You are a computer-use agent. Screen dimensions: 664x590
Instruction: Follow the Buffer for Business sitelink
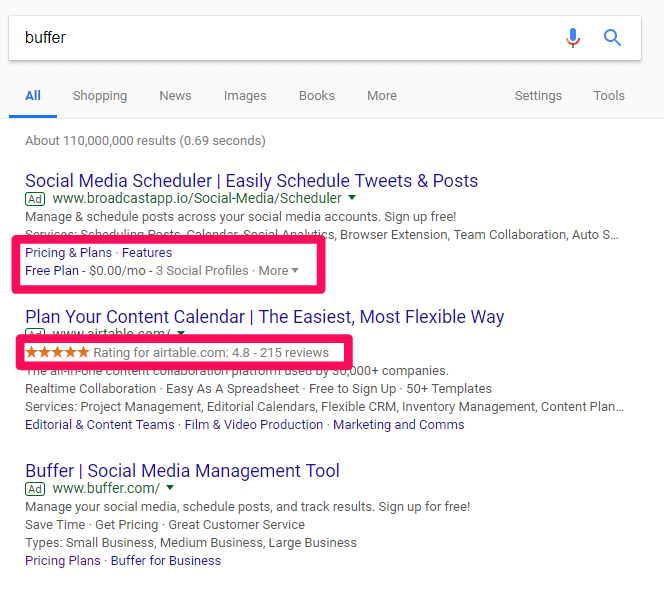click(x=166, y=561)
